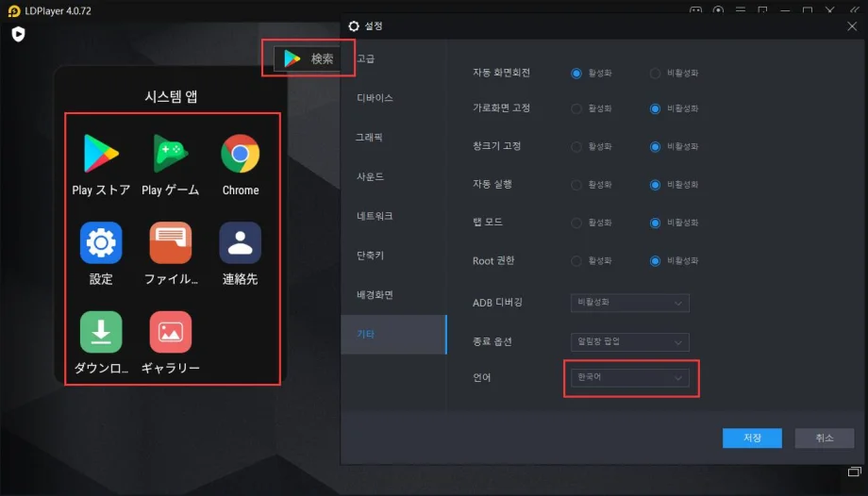The width and height of the screenshot is (868, 496).
Task: Open the 사운드 settings tab
Action: pyautogui.click(x=393, y=176)
